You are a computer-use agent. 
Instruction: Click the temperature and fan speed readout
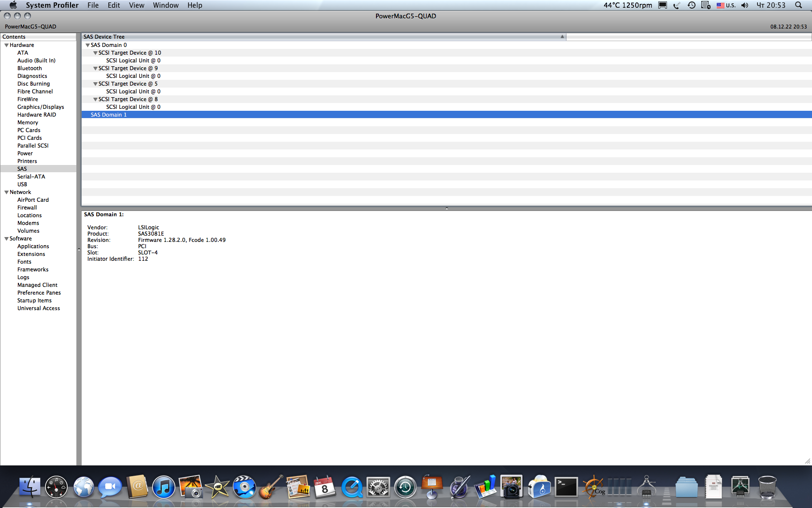pos(627,5)
